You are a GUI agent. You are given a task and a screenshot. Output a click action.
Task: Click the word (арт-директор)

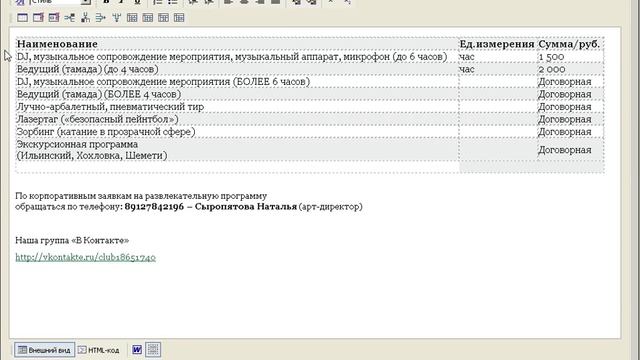331,207
